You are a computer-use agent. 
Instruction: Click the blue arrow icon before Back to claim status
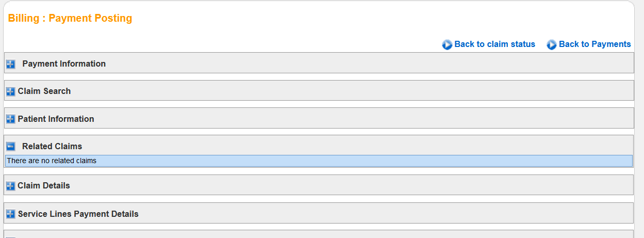point(447,45)
